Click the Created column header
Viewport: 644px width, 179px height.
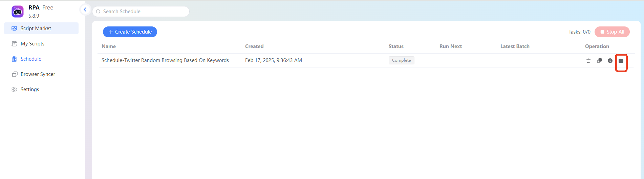coord(254,46)
